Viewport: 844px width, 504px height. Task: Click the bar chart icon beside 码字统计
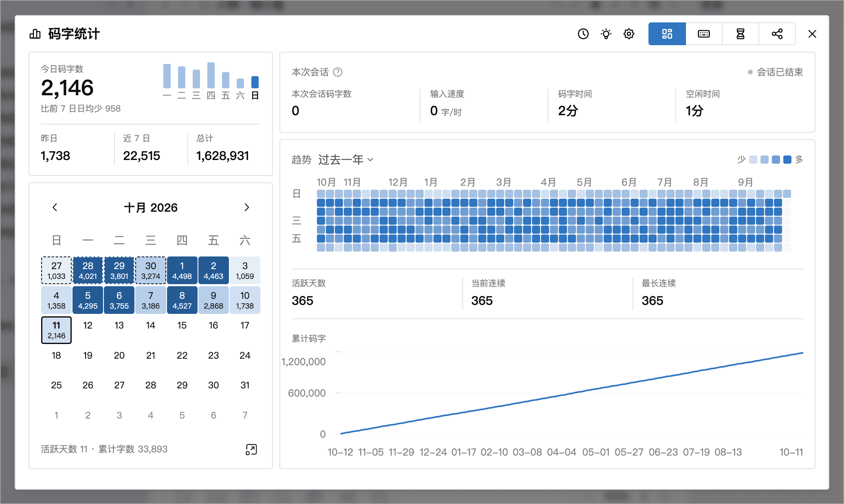(35, 34)
